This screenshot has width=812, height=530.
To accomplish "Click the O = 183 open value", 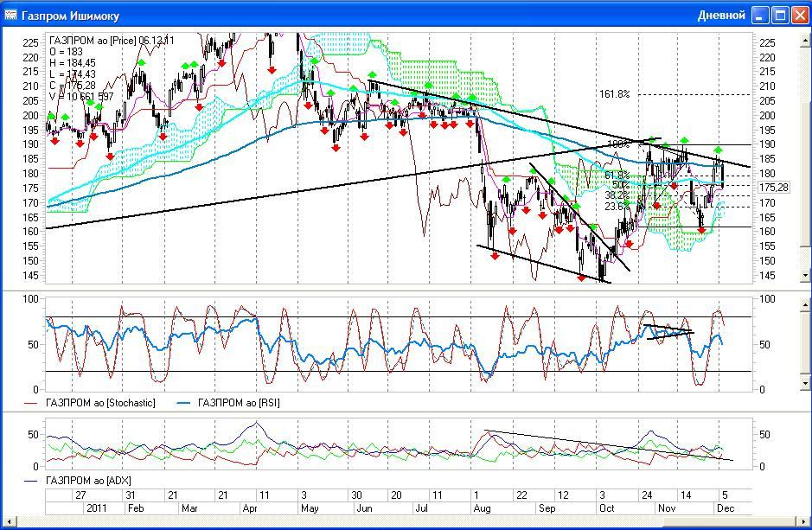I will pos(66,52).
